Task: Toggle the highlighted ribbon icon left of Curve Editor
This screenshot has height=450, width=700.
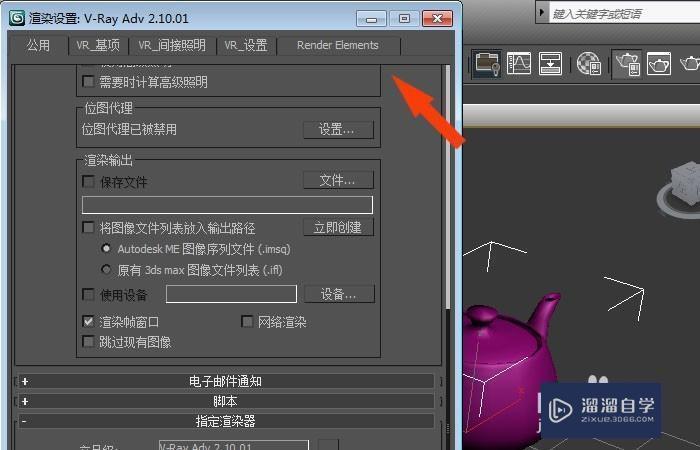Action: point(487,64)
